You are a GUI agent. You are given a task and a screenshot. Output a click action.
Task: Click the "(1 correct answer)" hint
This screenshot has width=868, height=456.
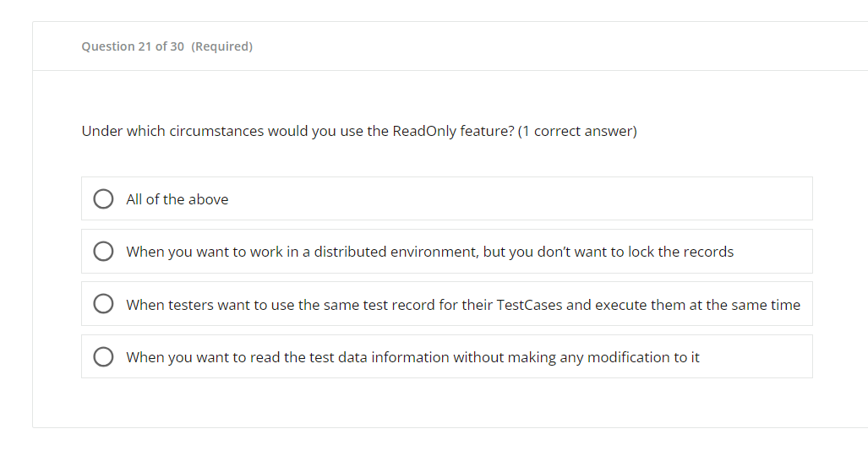click(577, 131)
